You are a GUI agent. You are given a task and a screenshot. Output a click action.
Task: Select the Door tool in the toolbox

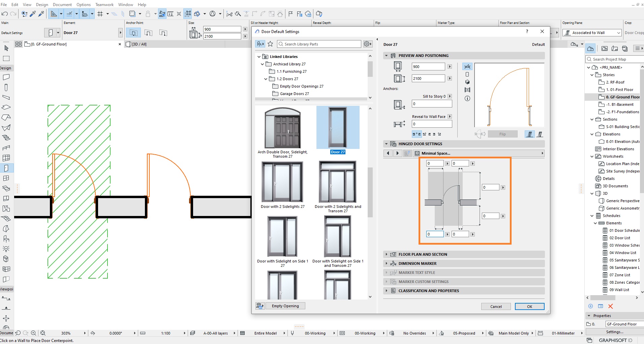tap(6, 168)
